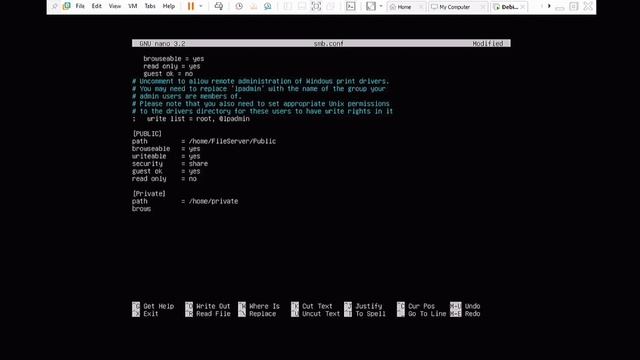Enter full screen mode icon
The width and height of the screenshot is (640, 360).
click(316, 6)
